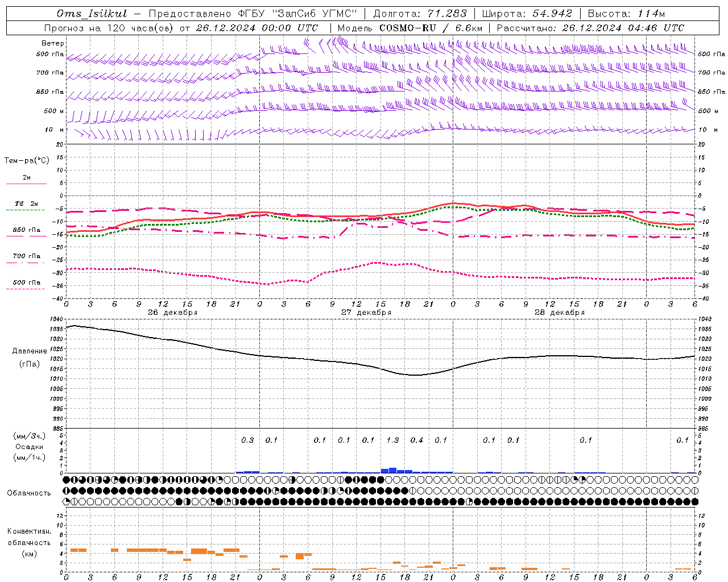Click the 0.3 precipitation total value
Screen dimensions: 728x582
click(247, 440)
